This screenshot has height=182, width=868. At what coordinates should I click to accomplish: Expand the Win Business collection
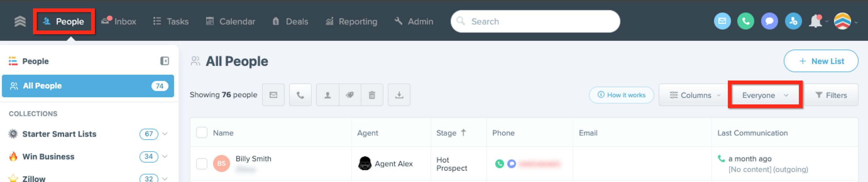(x=165, y=157)
